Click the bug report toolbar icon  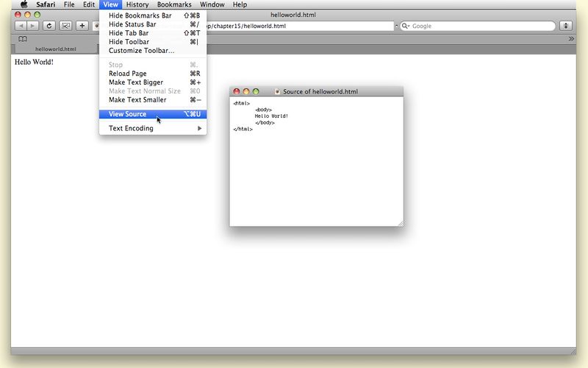[x=65, y=26]
